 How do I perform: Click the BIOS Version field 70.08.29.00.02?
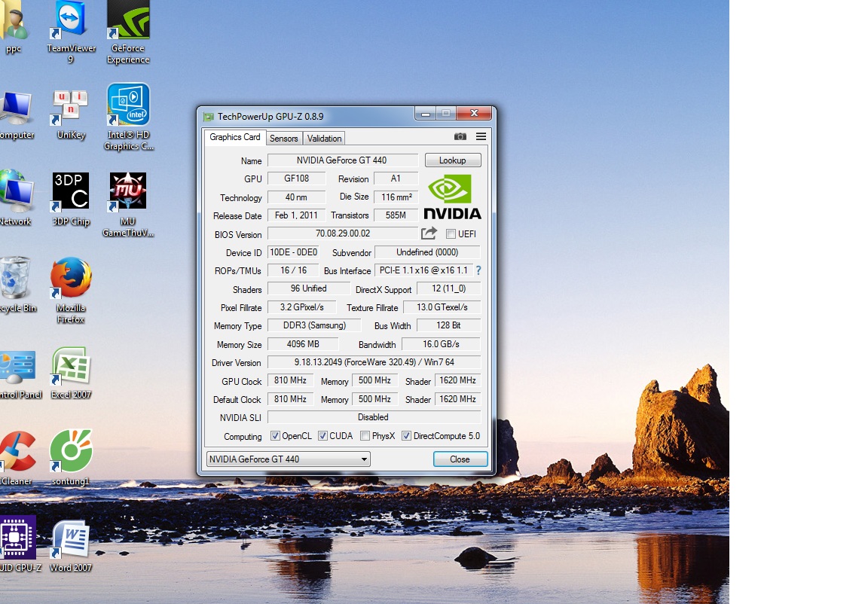tap(343, 233)
